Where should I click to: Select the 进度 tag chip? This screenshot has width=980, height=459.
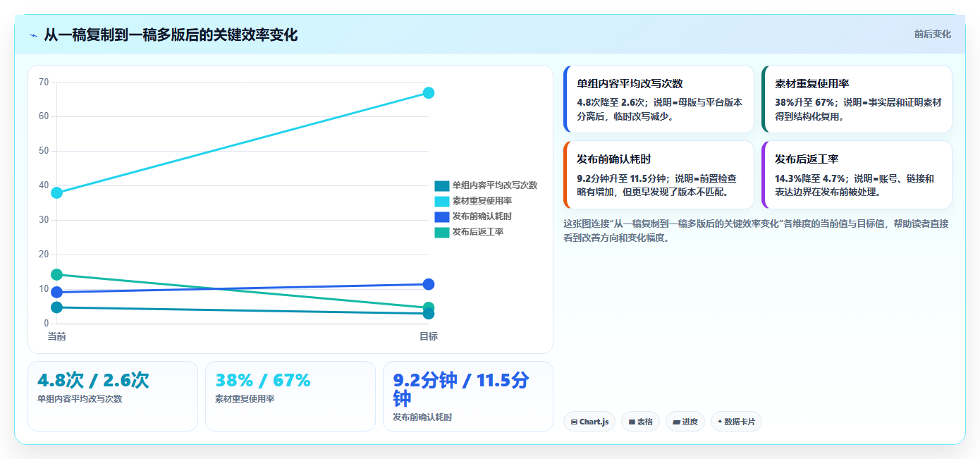click(x=685, y=422)
